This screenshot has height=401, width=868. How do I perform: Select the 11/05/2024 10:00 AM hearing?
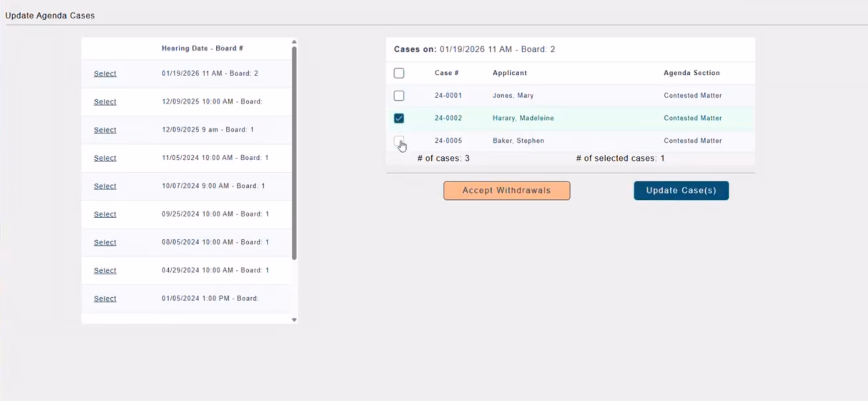pos(105,158)
